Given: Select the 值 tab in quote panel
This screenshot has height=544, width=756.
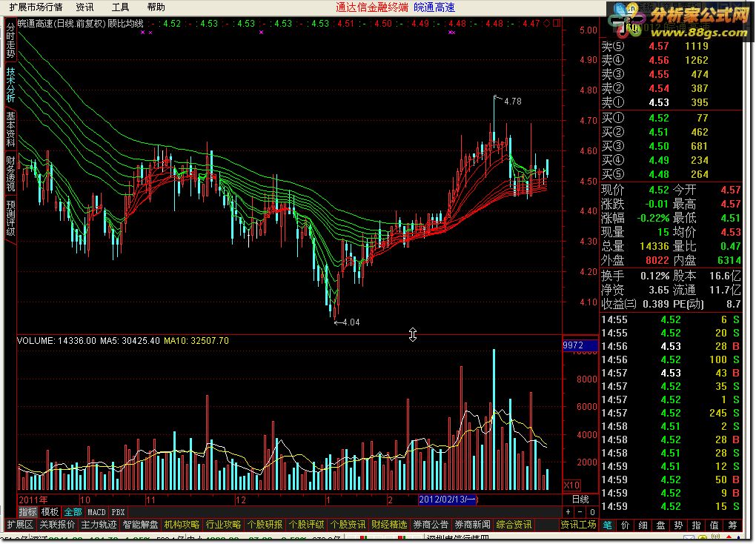Looking at the screenshot, I should coord(714,525).
